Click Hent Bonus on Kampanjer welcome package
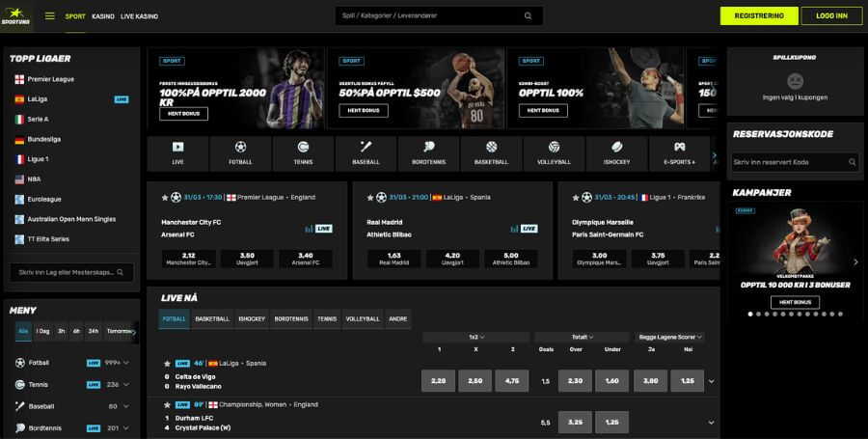868x439 pixels. click(796, 302)
